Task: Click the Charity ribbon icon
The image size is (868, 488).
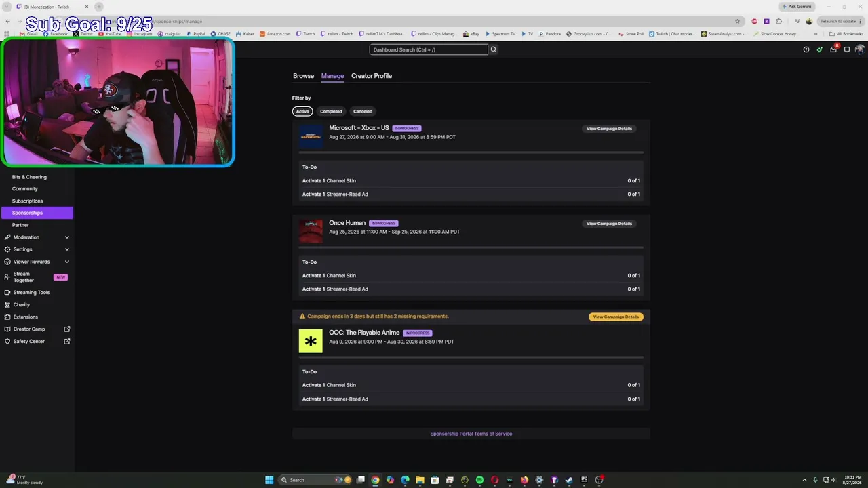Action: click(x=7, y=305)
